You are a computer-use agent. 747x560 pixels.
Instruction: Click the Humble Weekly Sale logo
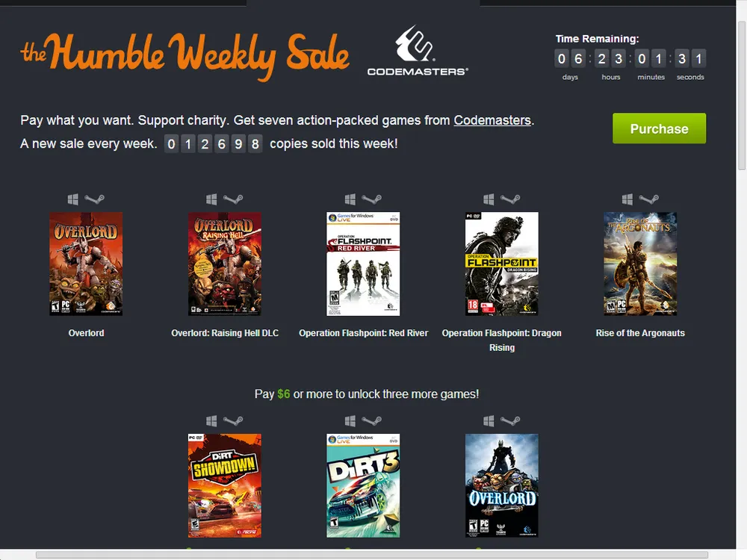pos(185,56)
